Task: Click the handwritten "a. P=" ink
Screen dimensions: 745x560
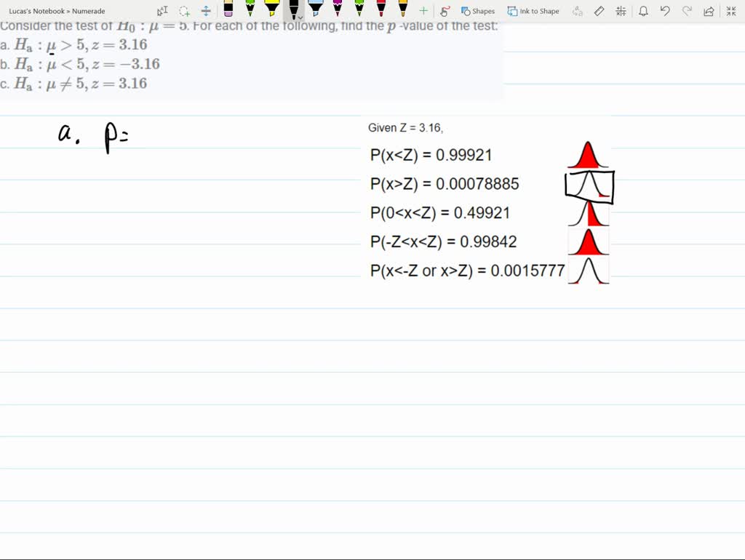Action: click(x=93, y=137)
